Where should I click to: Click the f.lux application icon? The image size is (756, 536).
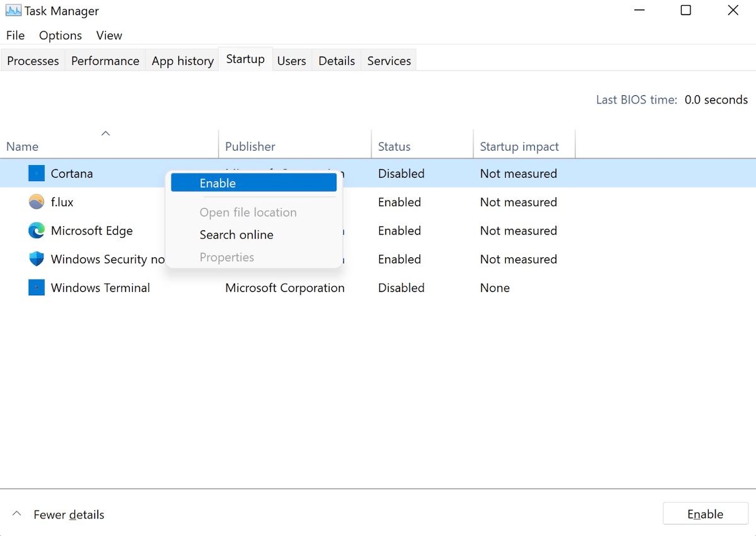[x=35, y=202]
